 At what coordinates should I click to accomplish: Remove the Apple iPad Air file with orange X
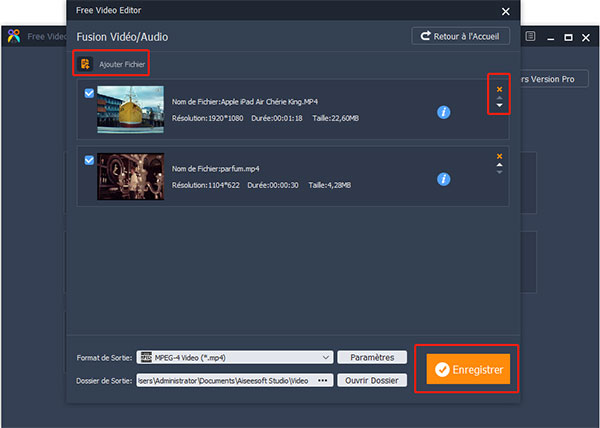499,89
